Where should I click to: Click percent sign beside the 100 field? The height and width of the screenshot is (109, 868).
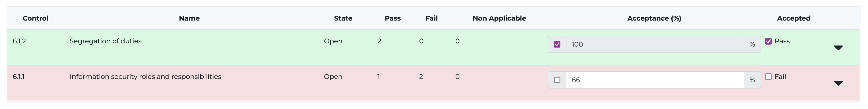(752, 44)
